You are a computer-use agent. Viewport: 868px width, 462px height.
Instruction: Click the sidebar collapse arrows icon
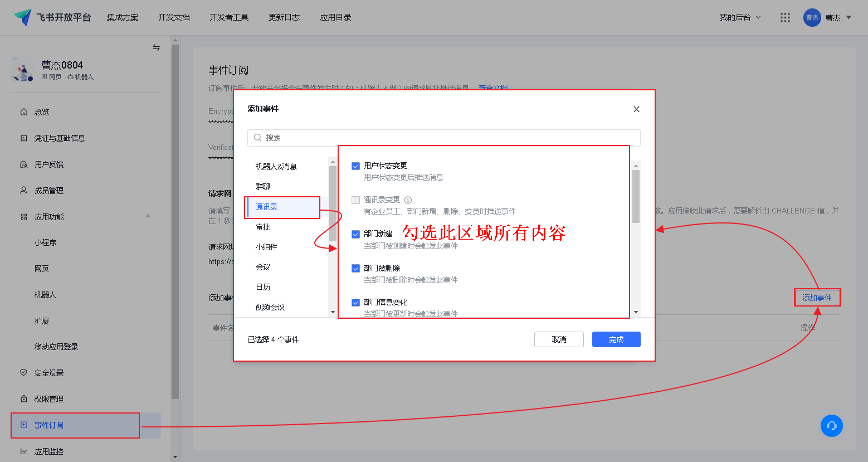click(x=156, y=48)
